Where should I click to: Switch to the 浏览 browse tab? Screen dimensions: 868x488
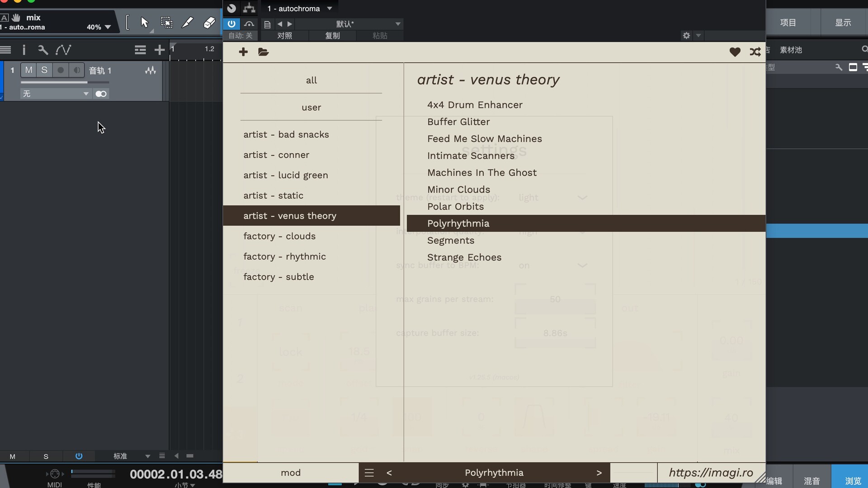pyautogui.click(x=853, y=481)
